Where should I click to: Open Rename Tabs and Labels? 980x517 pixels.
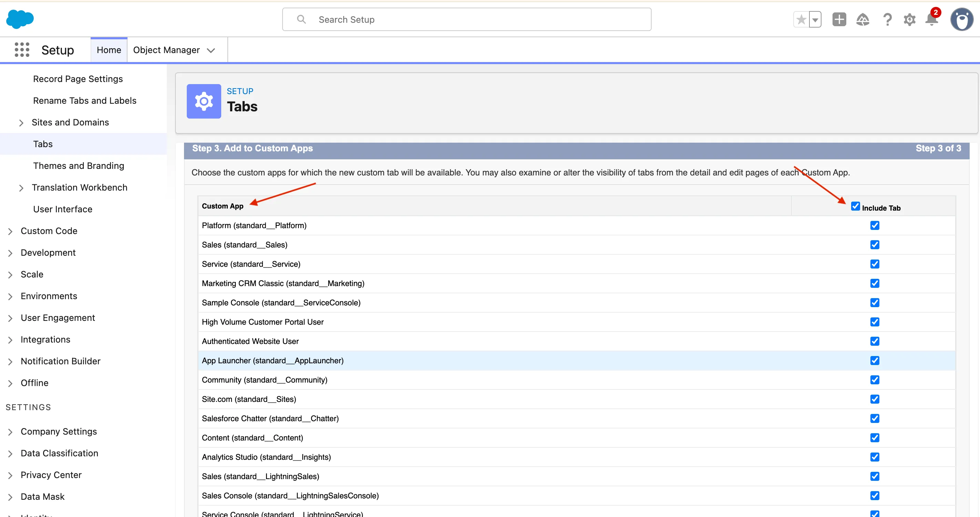point(84,100)
